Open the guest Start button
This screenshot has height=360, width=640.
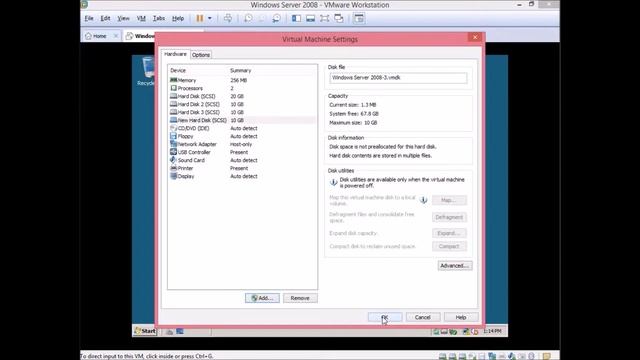(145, 331)
